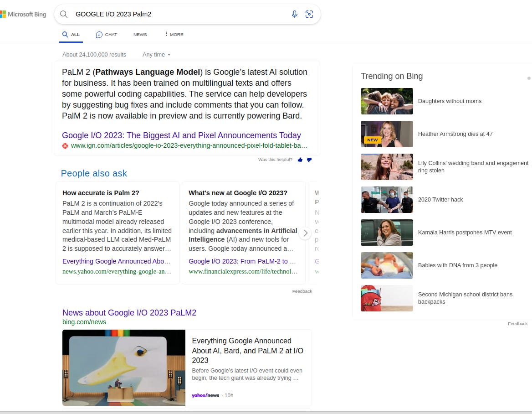Click 'About 24,100,000 results' count text
Image resolution: width=532 pixels, height=414 pixels.
(94, 55)
